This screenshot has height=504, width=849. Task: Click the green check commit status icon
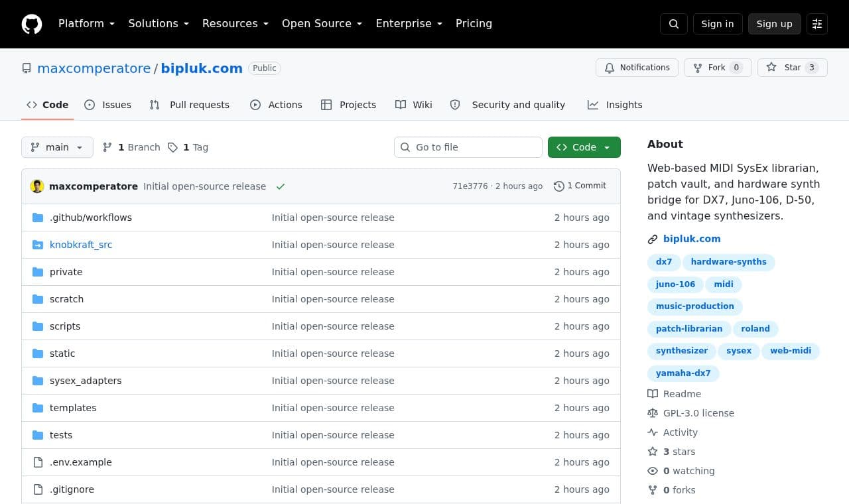point(281,186)
